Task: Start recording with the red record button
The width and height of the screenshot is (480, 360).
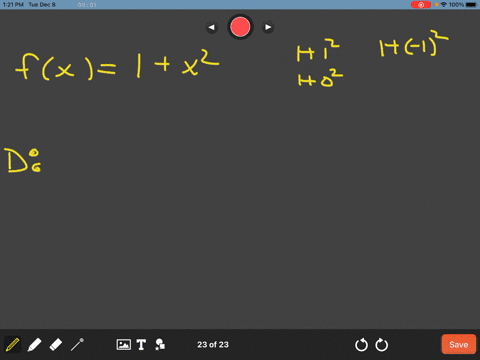Action: pos(240,27)
